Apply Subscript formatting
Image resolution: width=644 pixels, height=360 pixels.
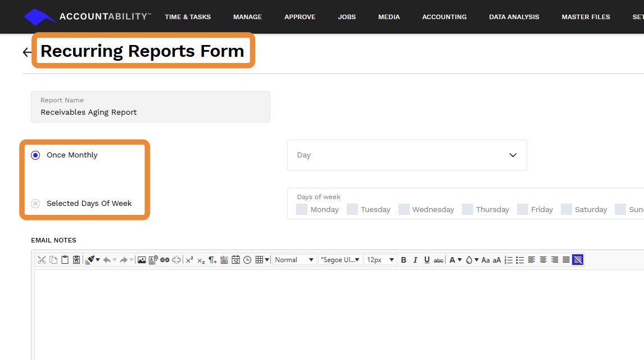201,260
